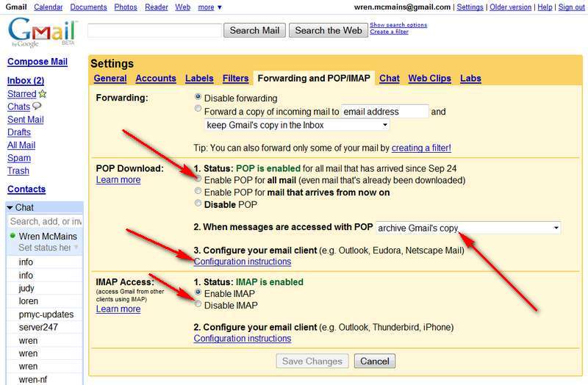
Task: Click creating a filter! tip link
Action: point(421,148)
